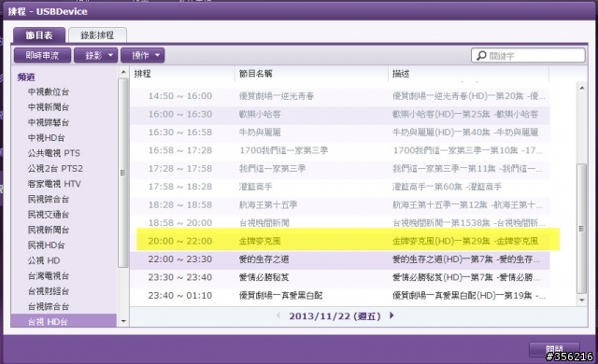Sort by 描述 column header
Image resolution: width=598 pixels, height=364 pixels.
469,74
